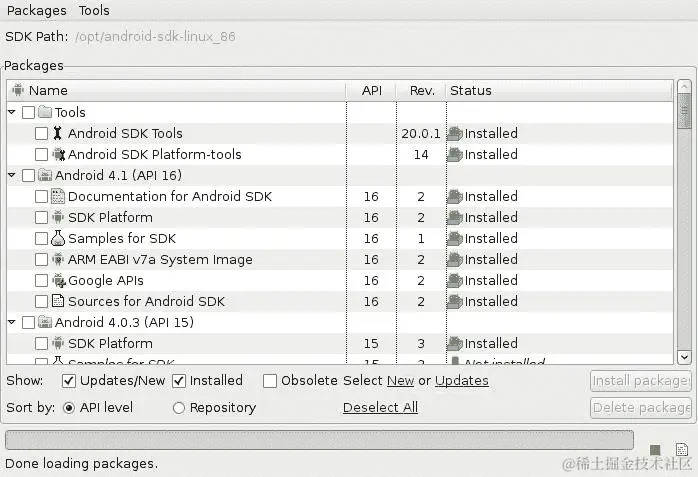Click the Google APIs package icon
Viewport: 698px width, 477px height.
pos(58,281)
